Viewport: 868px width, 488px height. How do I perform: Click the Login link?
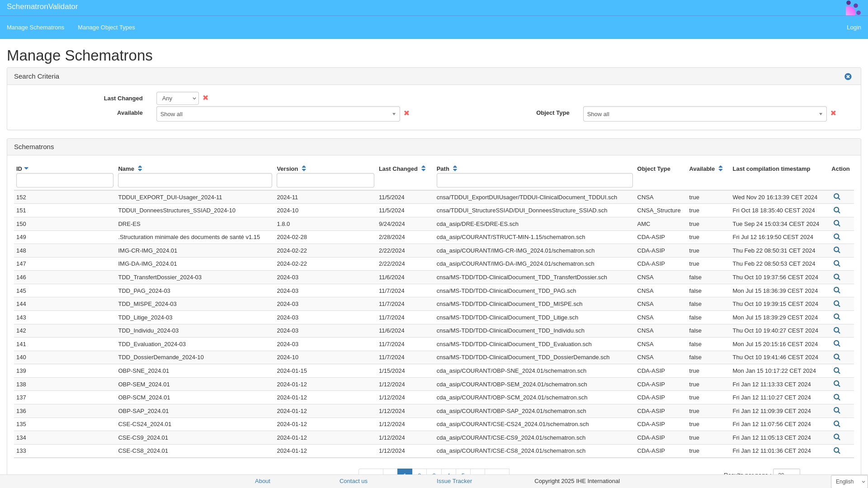pos(854,28)
